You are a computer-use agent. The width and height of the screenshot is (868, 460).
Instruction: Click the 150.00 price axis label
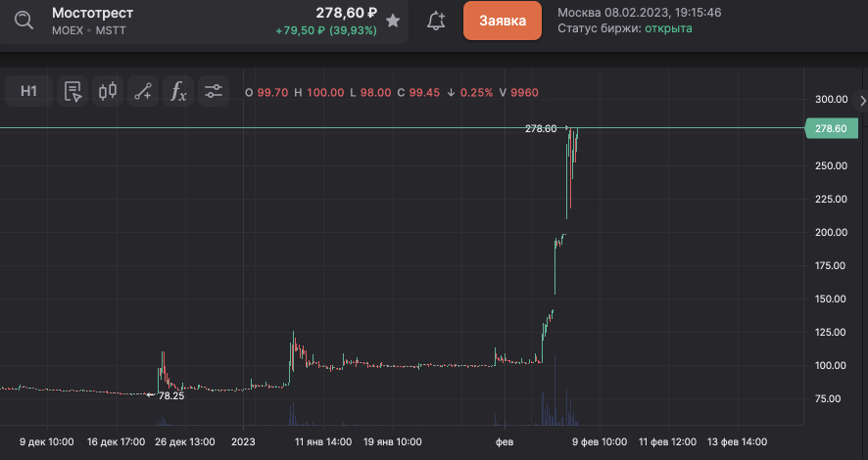pyautogui.click(x=831, y=299)
